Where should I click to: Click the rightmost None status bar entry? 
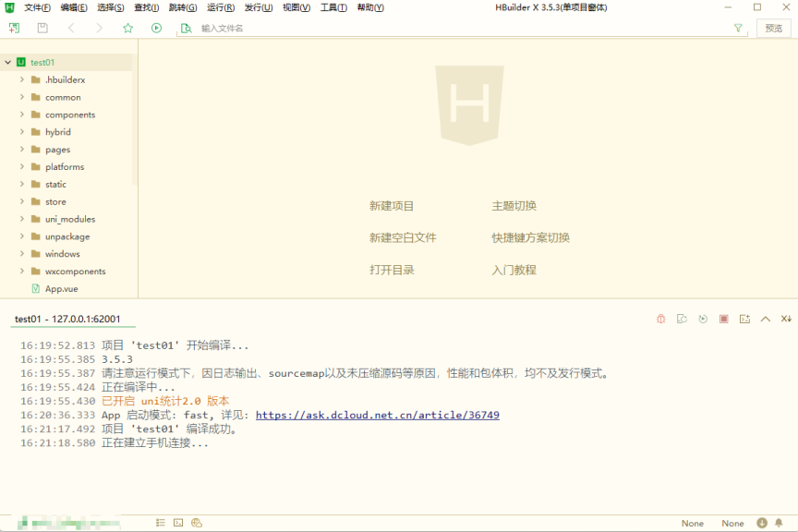click(x=732, y=524)
